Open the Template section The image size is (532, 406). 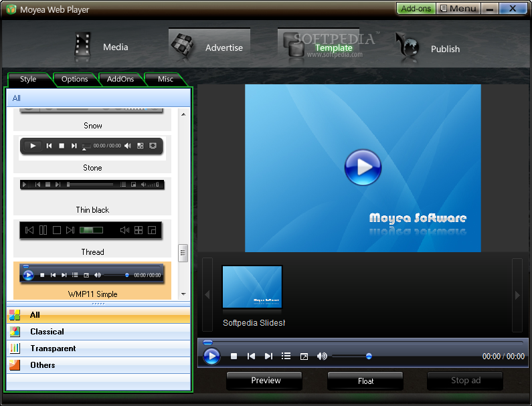coord(319,47)
